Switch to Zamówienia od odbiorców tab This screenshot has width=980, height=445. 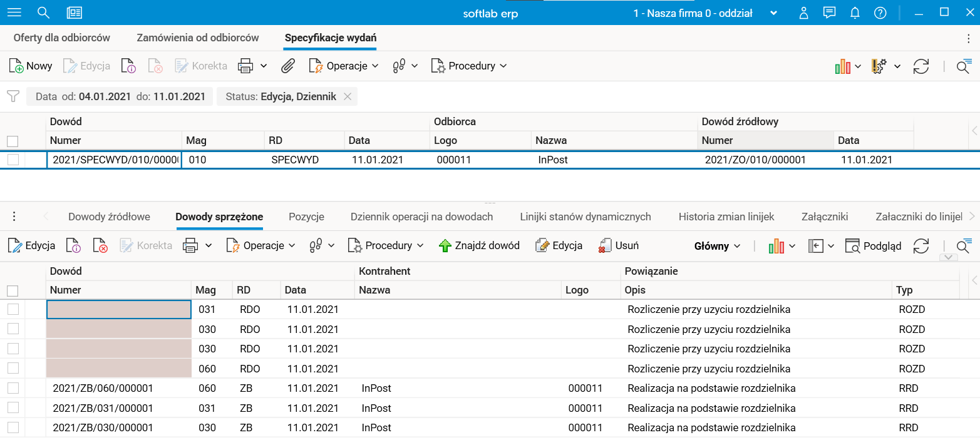tap(198, 38)
